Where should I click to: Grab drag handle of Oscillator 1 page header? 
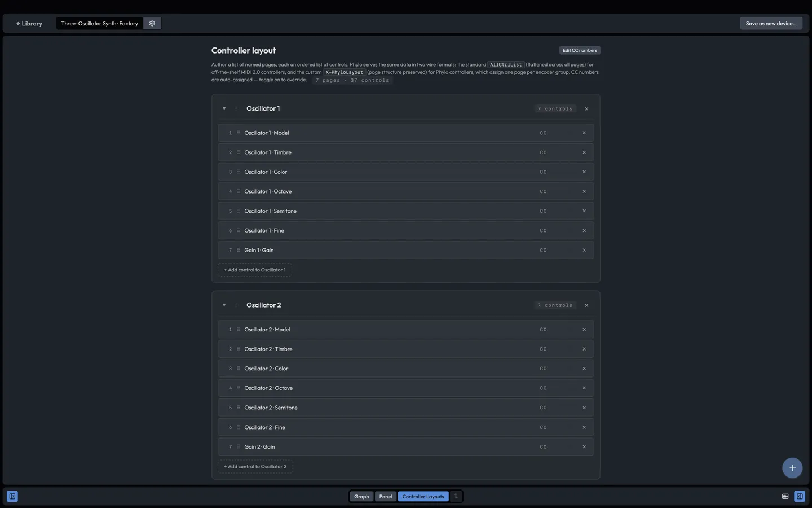pos(236,108)
